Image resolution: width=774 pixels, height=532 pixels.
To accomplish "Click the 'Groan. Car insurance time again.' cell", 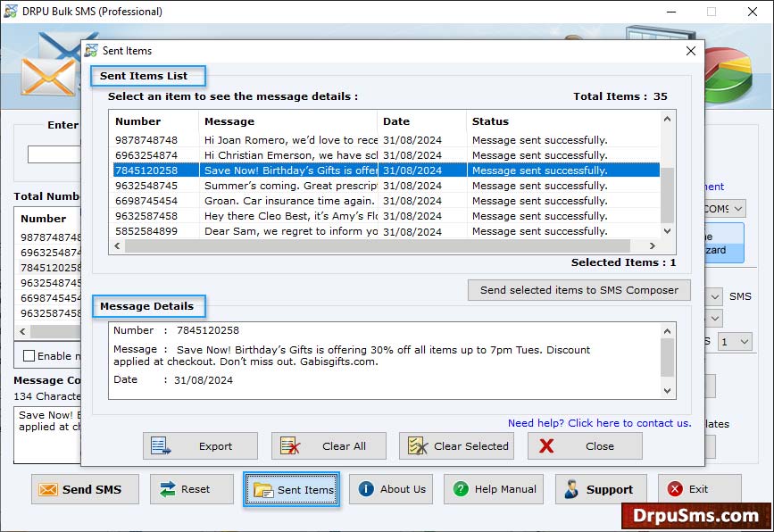I will coord(288,201).
